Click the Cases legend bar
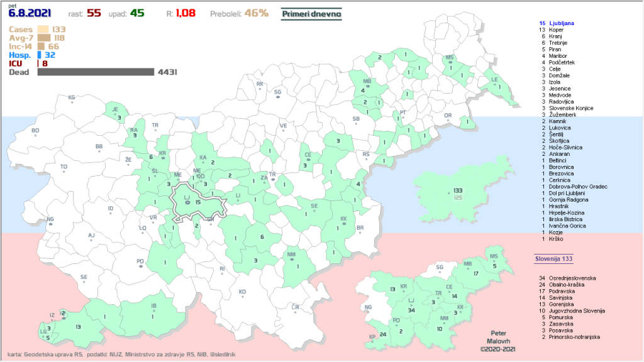 point(43,29)
